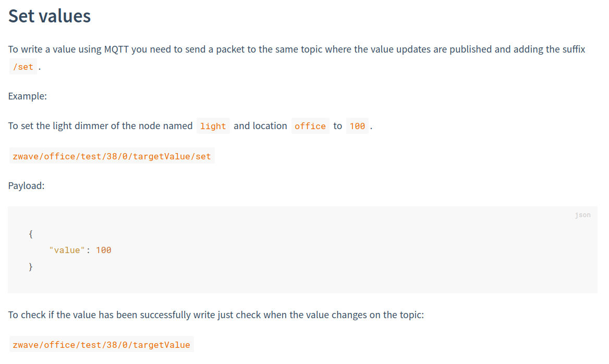609x364 pixels.
Task: Click the "Set values" heading
Action: (x=50, y=16)
